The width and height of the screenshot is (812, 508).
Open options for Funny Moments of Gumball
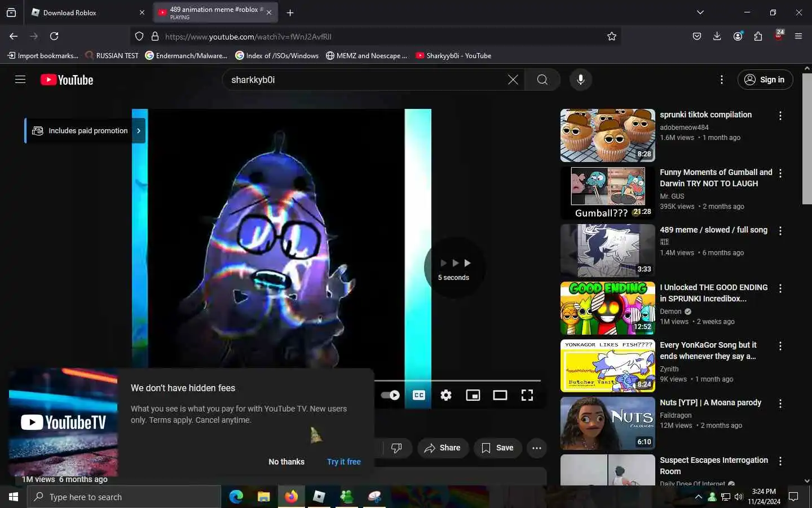point(780,173)
